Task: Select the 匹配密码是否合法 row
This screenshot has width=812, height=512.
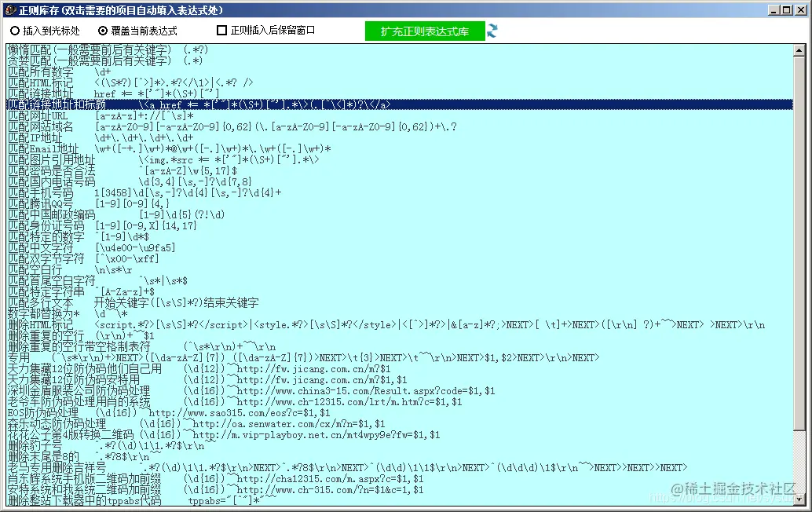Action: pos(400,170)
